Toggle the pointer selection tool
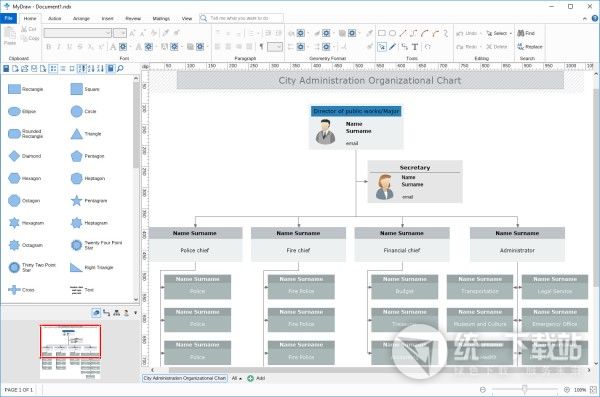 pos(382,47)
